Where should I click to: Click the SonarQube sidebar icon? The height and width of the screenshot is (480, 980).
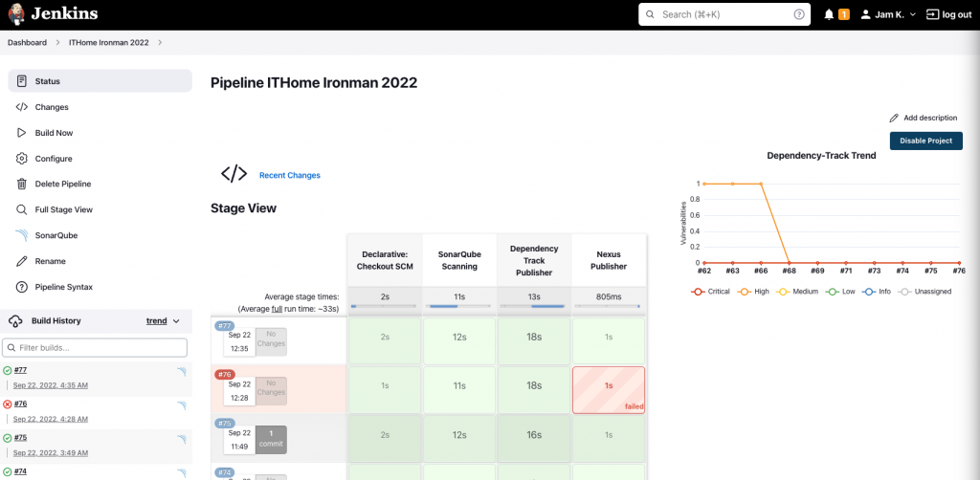pyautogui.click(x=21, y=235)
